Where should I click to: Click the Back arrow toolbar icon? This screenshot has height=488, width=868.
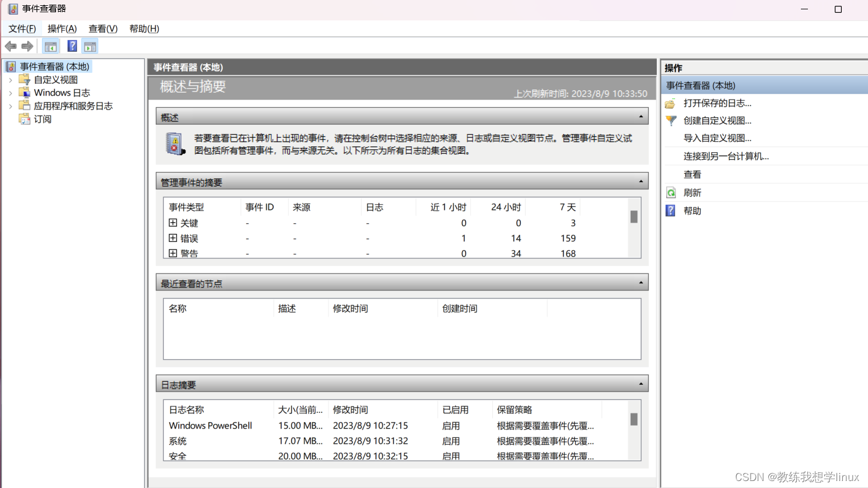click(10, 46)
